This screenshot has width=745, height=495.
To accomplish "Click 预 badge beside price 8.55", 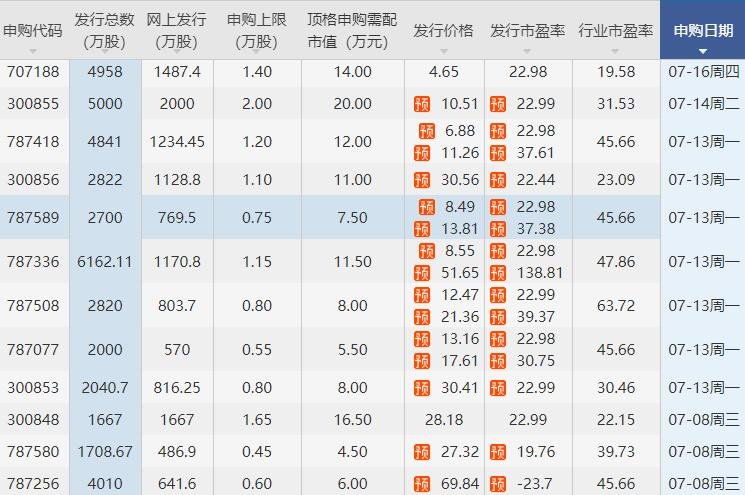I will [427, 250].
